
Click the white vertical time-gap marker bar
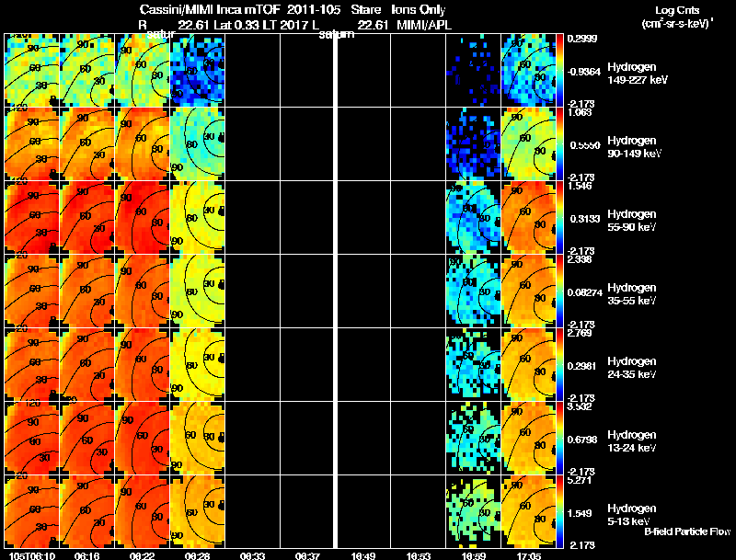coord(336,291)
